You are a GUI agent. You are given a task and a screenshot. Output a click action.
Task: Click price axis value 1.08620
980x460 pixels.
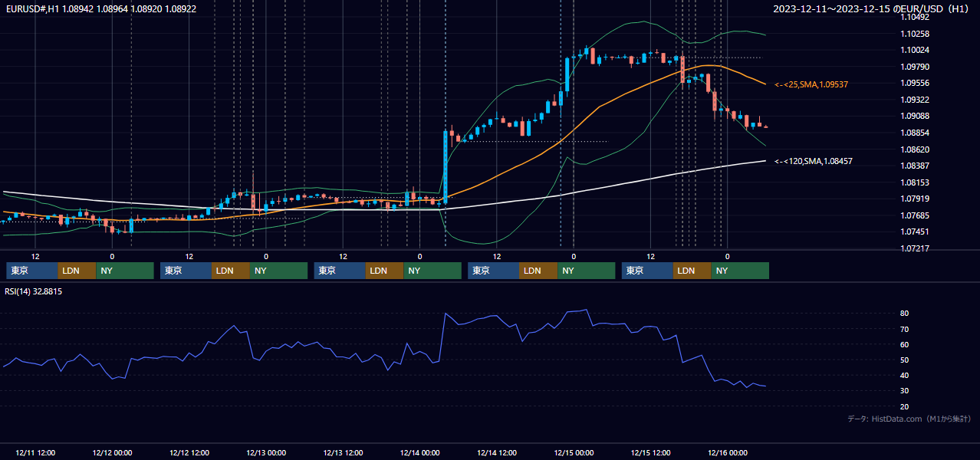[x=916, y=149]
